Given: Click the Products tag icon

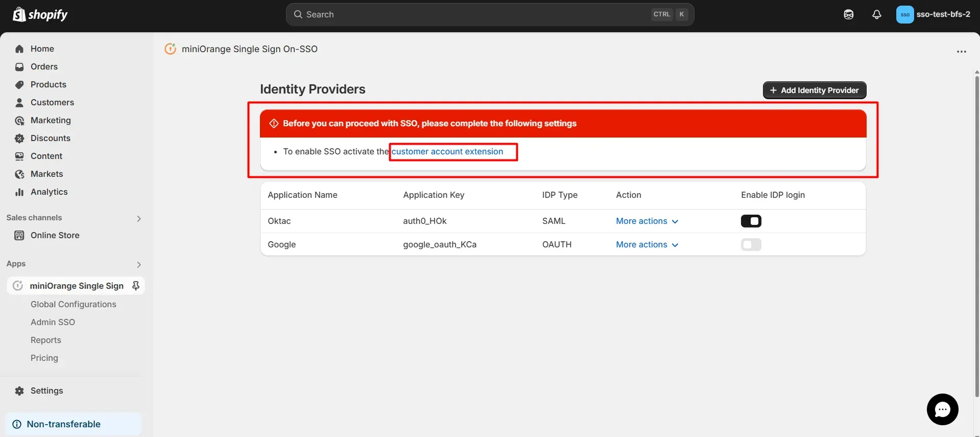Looking at the screenshot, I should (19, 85).
